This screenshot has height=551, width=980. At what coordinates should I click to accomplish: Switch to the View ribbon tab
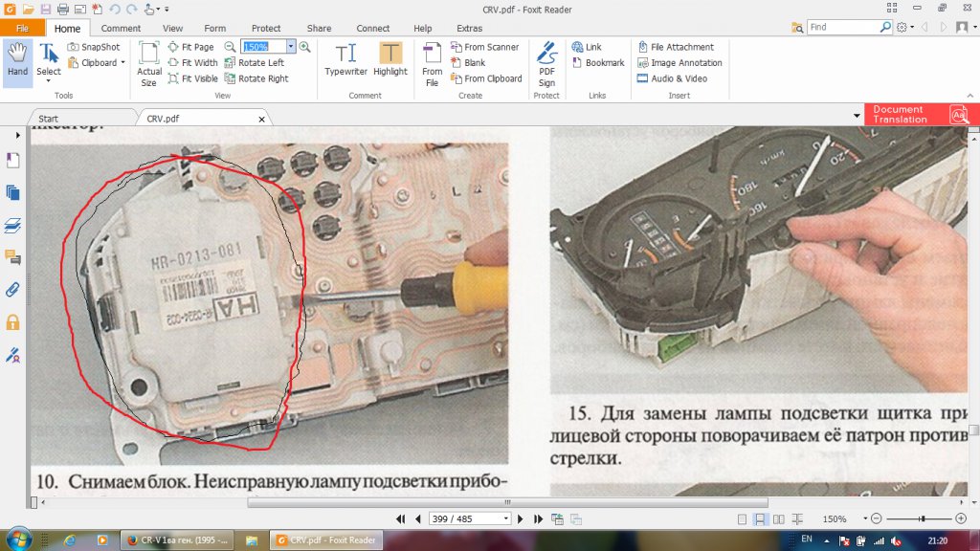click(172, 28)
